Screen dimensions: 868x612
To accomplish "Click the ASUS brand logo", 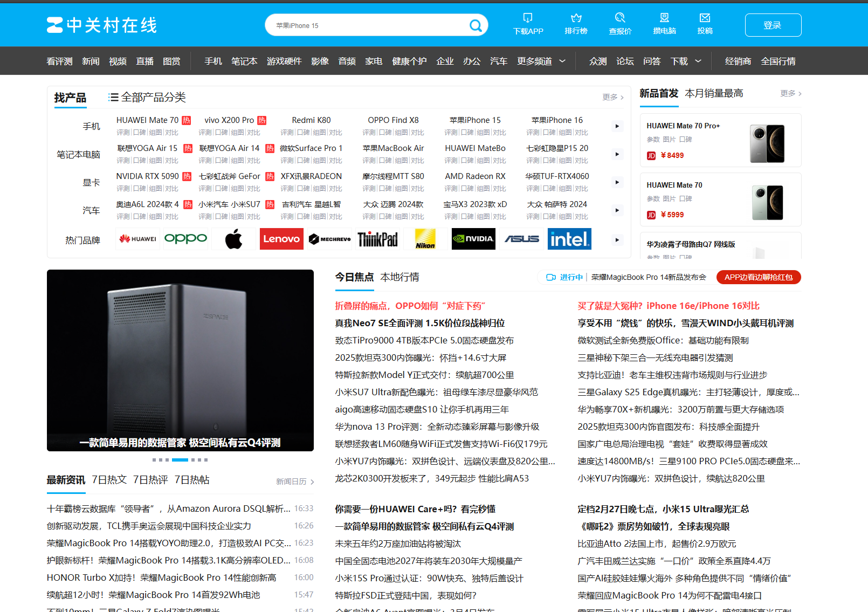I will click(521, 239).
